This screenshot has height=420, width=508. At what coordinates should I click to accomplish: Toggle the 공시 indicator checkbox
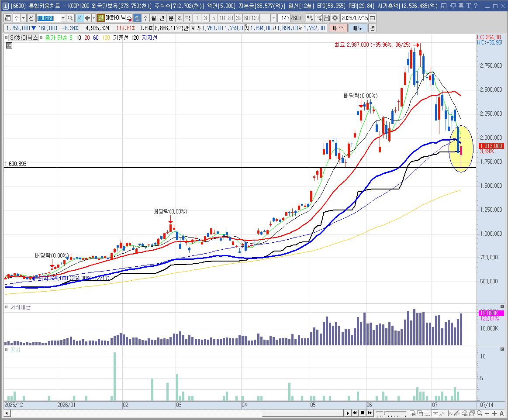click(6, 350)
